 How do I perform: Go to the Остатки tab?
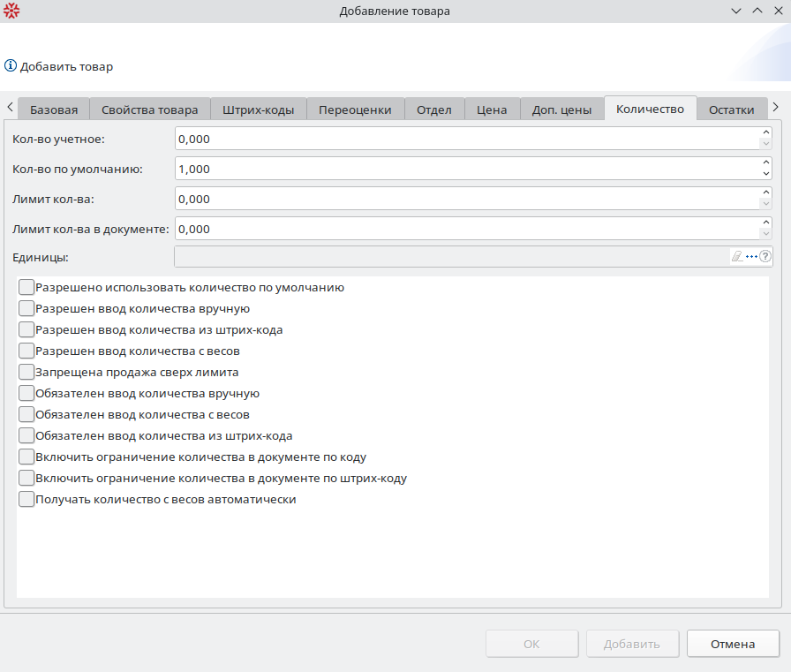[x=731, y=109]
